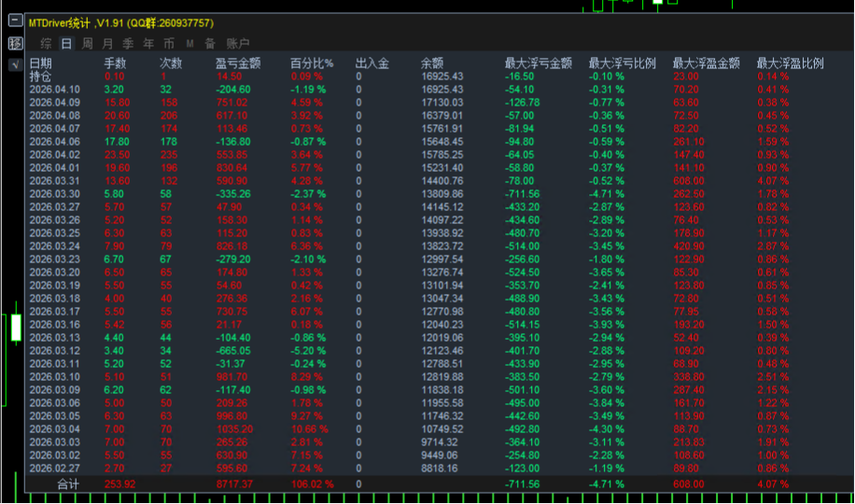Toggle the √ checkbox beside the 日期 header
This screenshot has height=504, width=855.
tap(15, 64)
